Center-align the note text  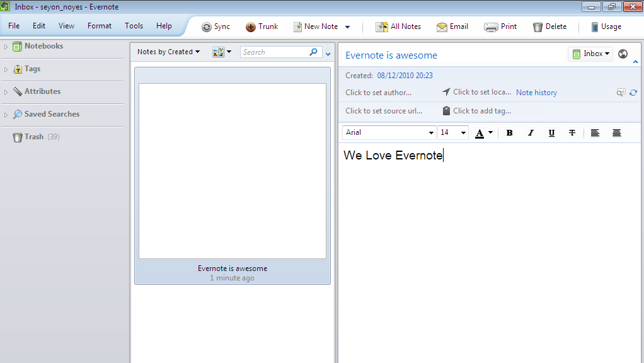click(x=616, y=132)
